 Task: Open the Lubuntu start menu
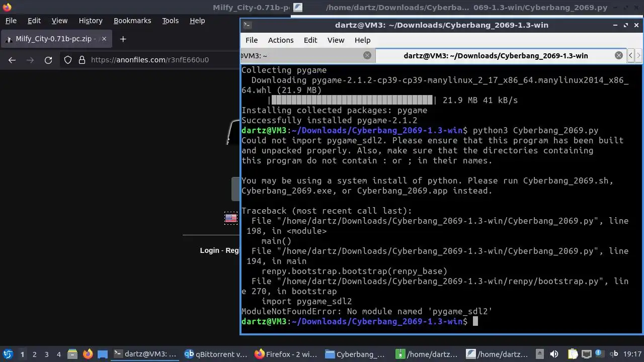[8, 354]
